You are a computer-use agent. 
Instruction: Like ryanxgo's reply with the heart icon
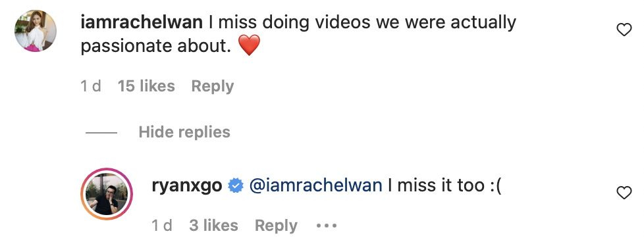[x=624, y=192]
